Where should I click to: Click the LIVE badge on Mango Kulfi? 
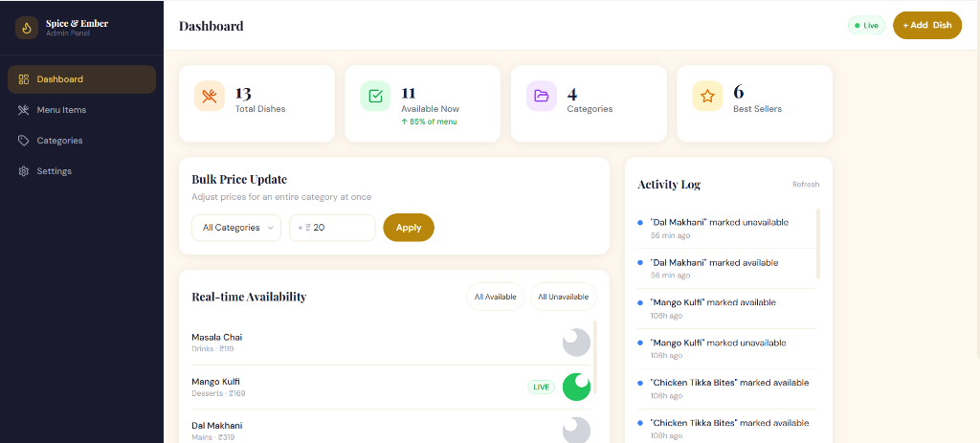coord(541,388)
